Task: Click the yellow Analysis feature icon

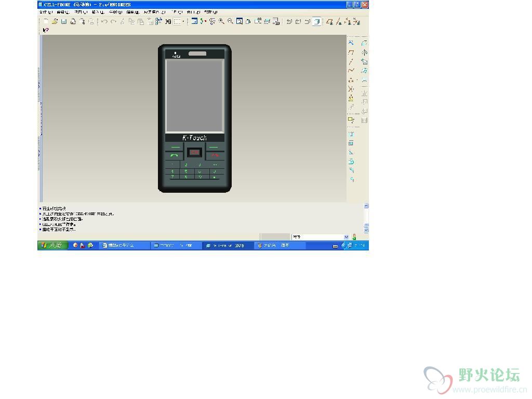Action: pyautogui.click(x=351, y=98)
